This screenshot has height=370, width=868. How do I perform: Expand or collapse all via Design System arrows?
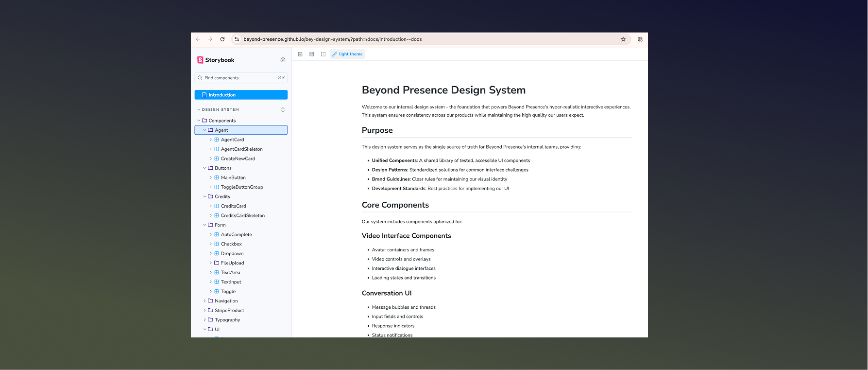[x=283, y=109]
